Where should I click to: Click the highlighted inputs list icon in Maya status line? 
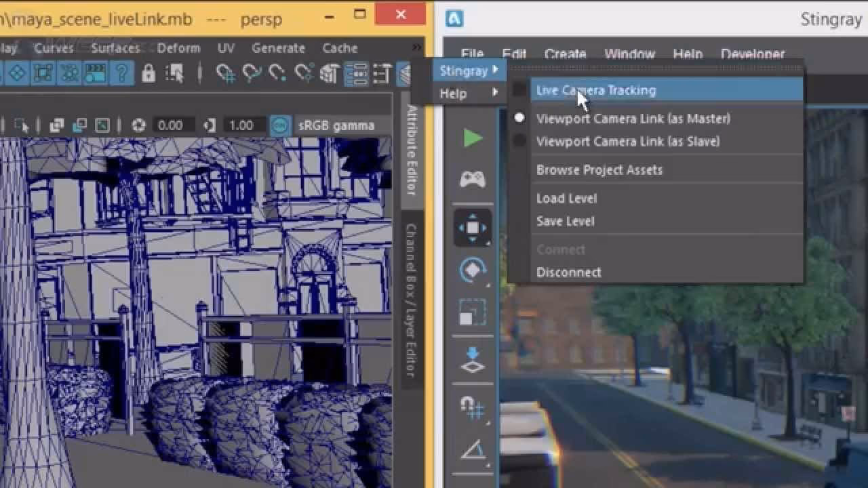(x=356, y=73)
